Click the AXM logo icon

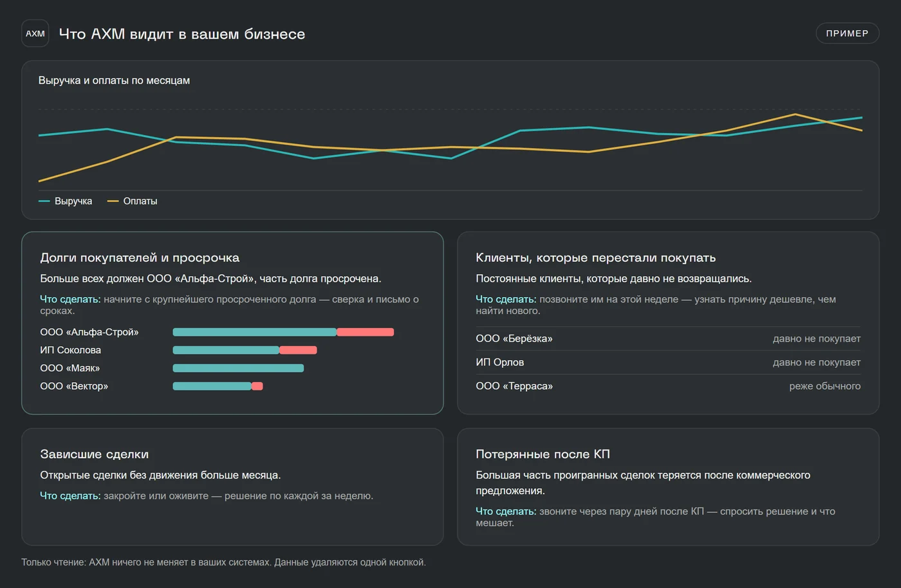[x=35, y=33]
